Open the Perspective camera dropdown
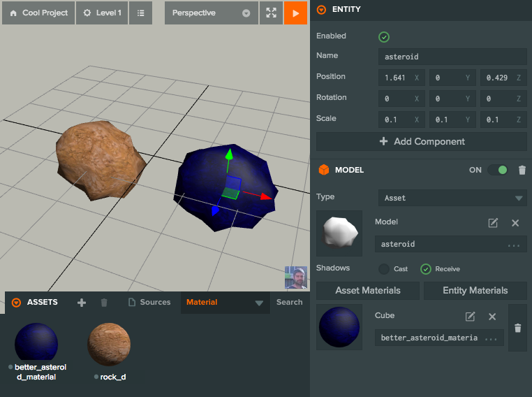 pos(212,13)
